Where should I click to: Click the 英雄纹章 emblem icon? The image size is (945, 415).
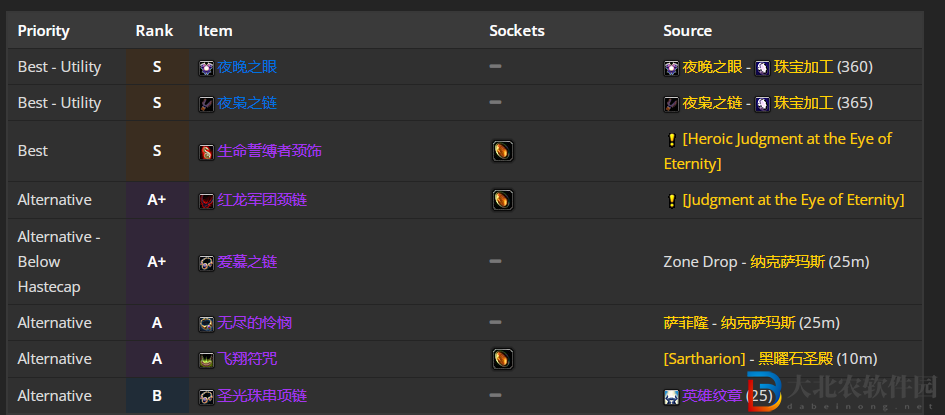tap(671, 397)
